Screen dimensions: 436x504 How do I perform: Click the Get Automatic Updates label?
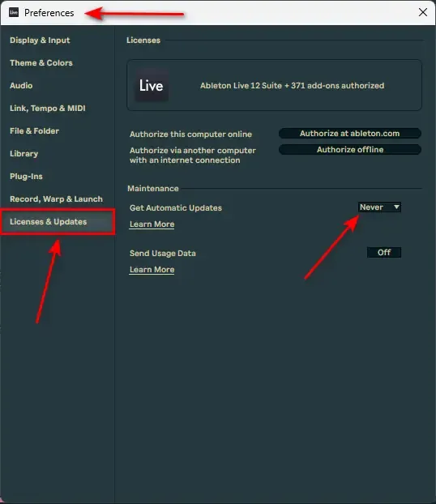click(176, 208)
